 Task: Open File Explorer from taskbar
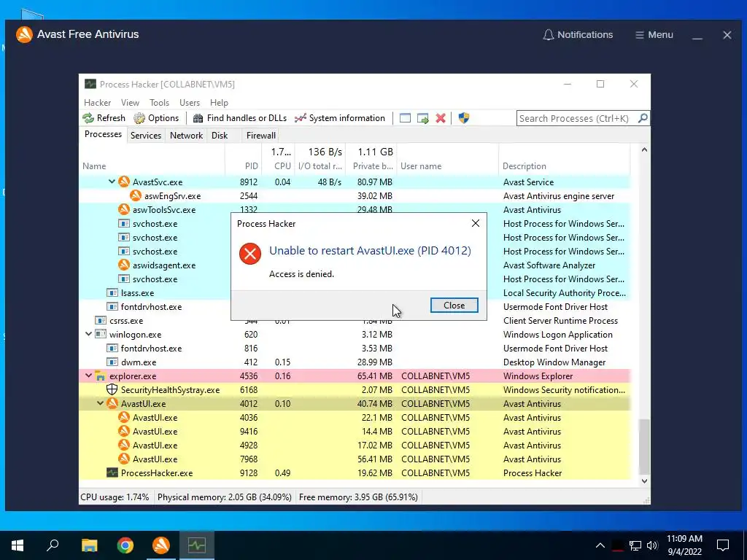[89, 545]
